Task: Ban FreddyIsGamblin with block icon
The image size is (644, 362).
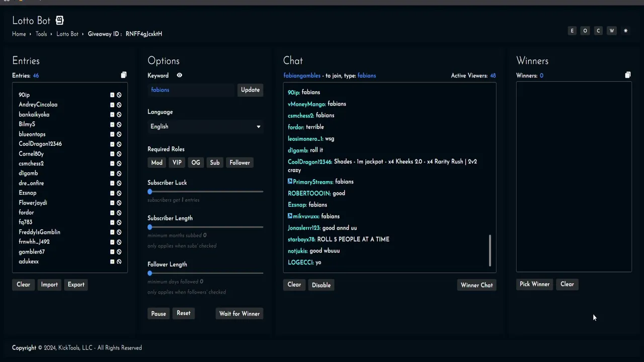Action: 119,232
